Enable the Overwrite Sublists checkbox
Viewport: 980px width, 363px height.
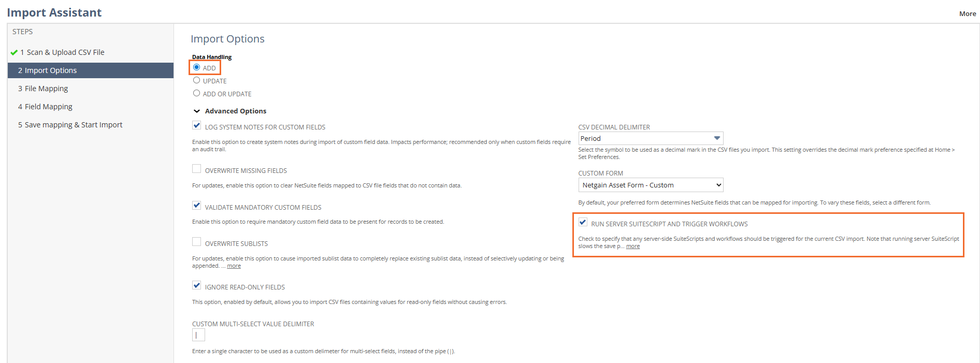click(x=196, y=241)
